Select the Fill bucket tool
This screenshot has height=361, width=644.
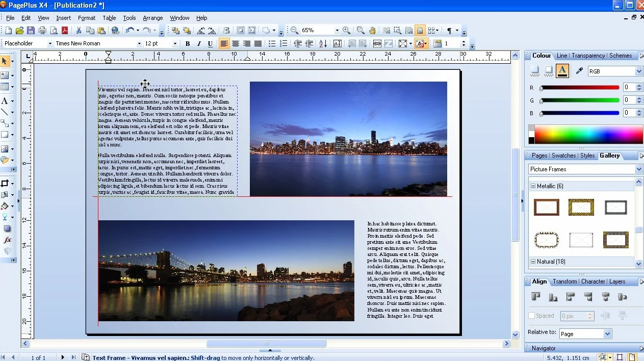point(5,206)
